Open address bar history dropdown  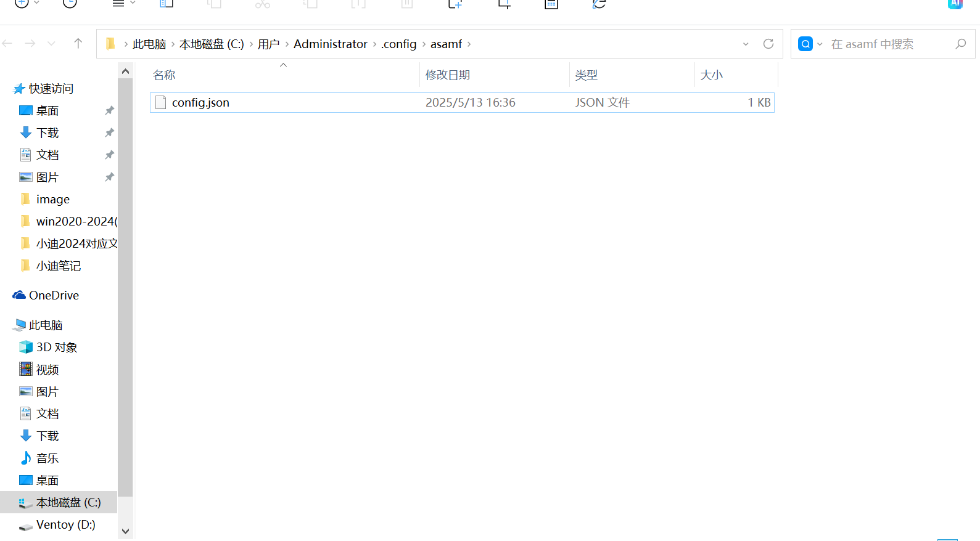pos(746,44)
